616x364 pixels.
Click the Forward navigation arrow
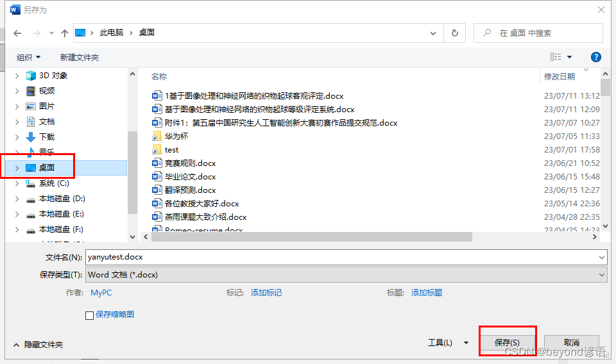click(x=36, y=33)
